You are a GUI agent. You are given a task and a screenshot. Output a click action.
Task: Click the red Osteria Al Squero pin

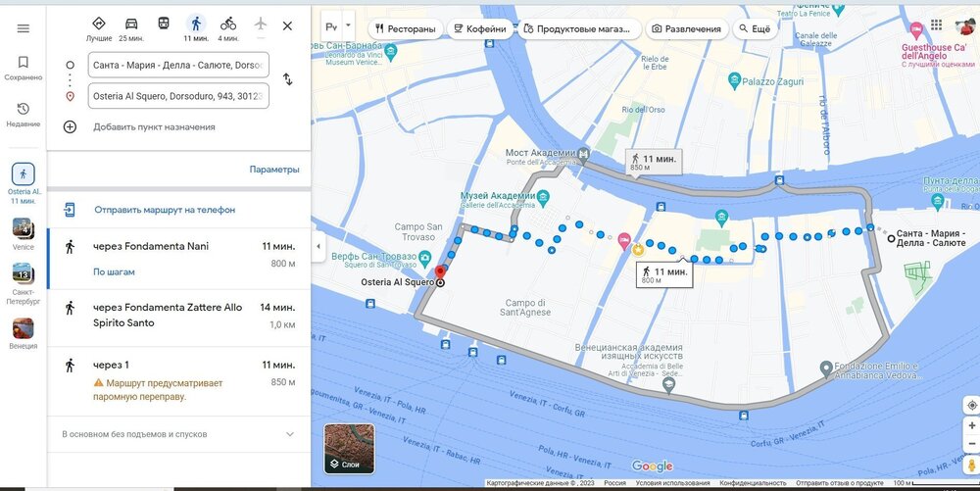pos(440,271)
